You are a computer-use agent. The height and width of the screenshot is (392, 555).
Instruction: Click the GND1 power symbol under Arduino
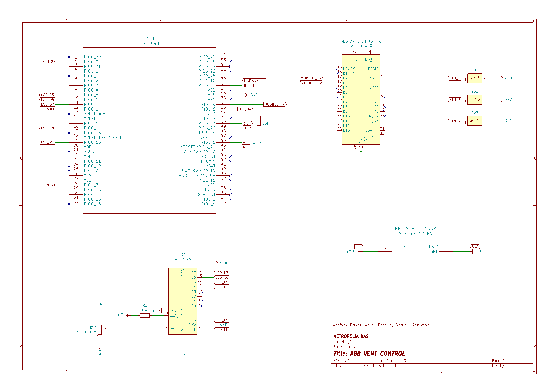pos(361,162)
